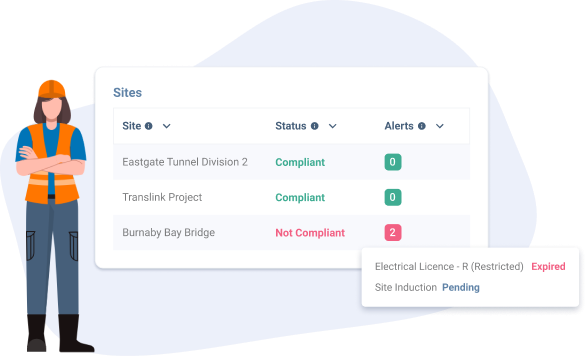Click the Expired label in alert popup

[548, 267]
